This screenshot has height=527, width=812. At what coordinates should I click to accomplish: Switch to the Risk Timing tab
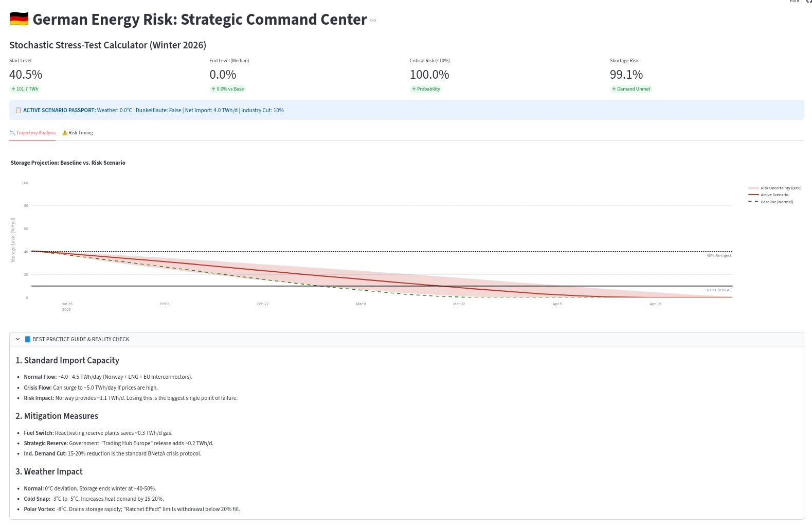pos(78,133)
